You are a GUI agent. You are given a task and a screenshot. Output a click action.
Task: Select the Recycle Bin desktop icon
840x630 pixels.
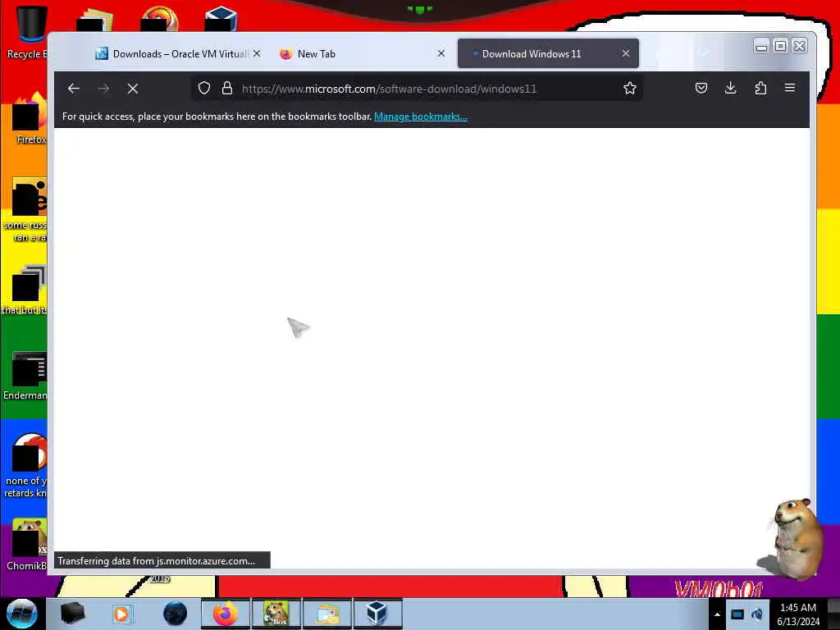pos(27,32)
